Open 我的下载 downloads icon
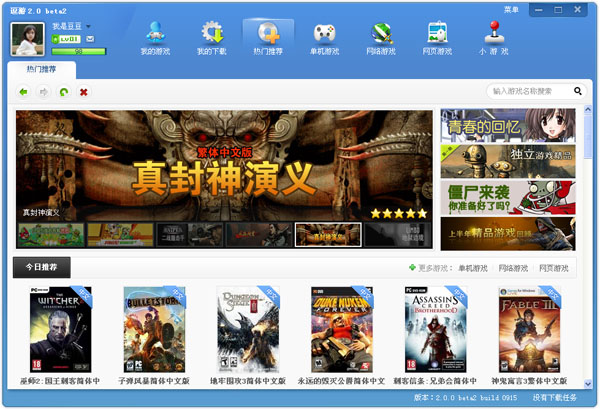This screenshot has height=410, width=600. point(212,32)
